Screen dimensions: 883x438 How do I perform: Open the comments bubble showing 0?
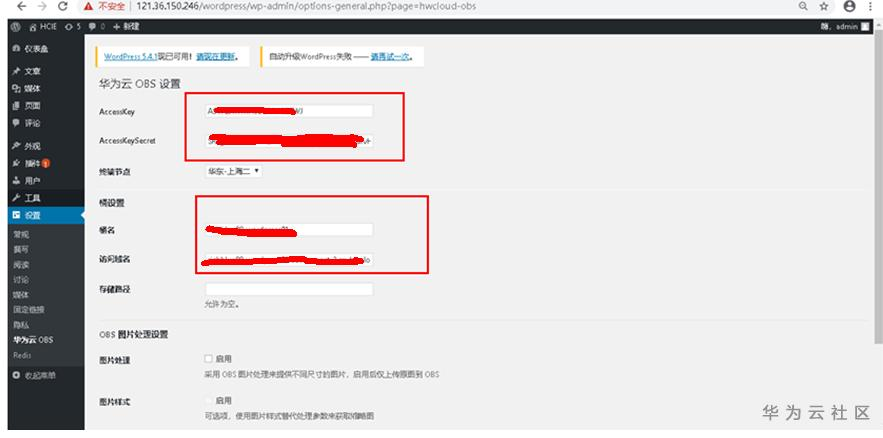(97, 26)
